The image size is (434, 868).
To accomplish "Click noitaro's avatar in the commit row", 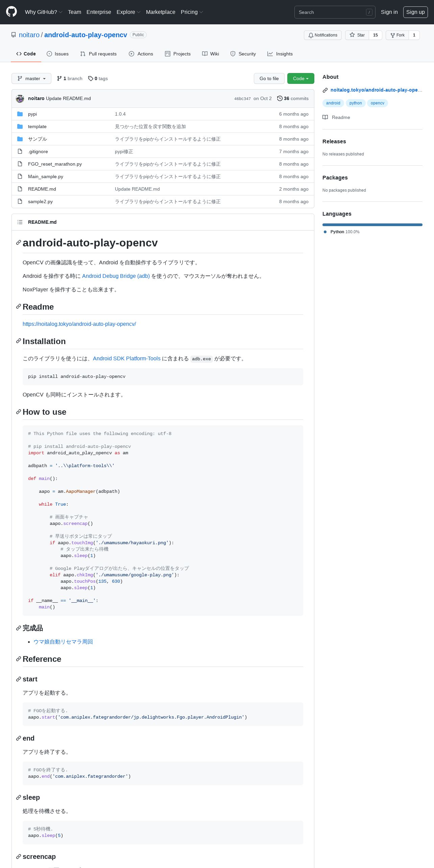I will tap(20, 98).
